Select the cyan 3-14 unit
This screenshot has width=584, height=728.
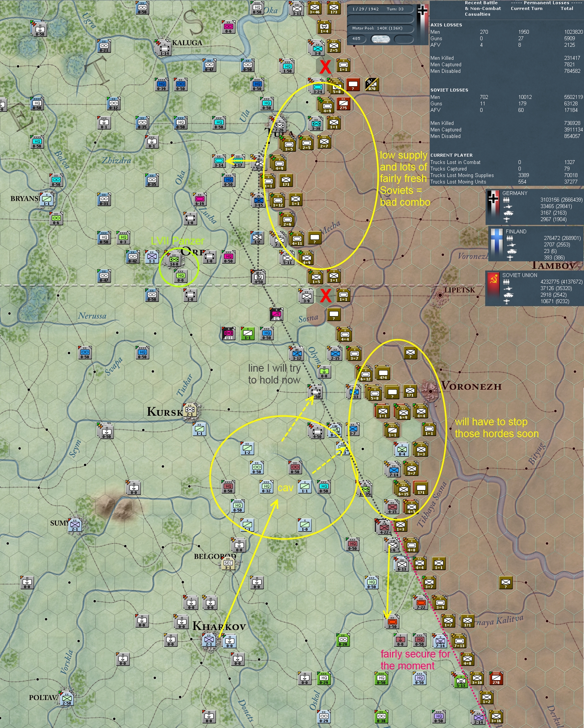(219, 161)
